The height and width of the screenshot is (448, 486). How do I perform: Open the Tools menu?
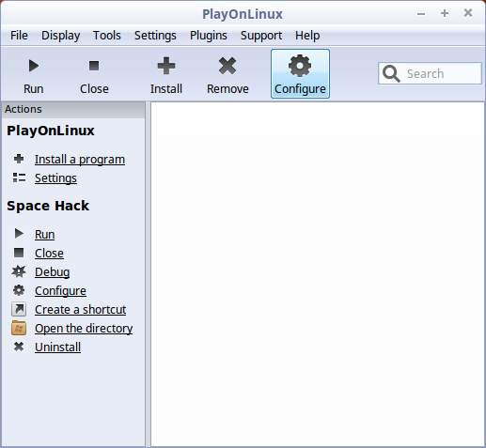point(107,35)
